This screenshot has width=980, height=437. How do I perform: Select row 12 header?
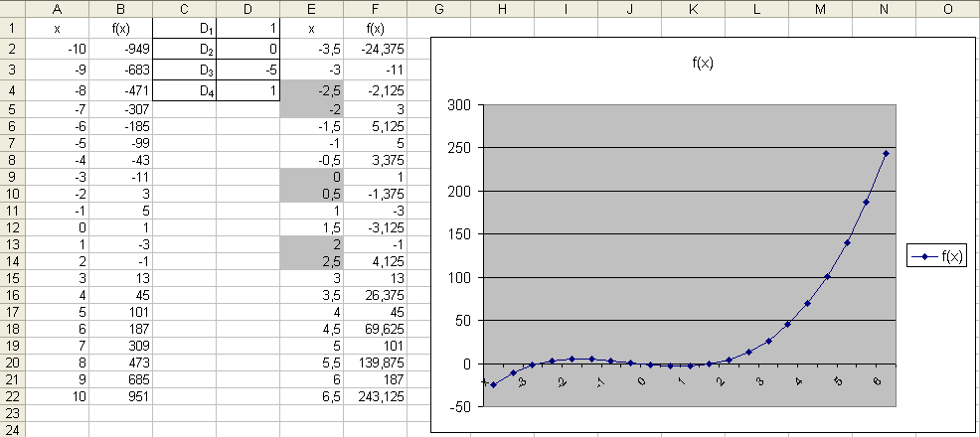coord(13,227)
